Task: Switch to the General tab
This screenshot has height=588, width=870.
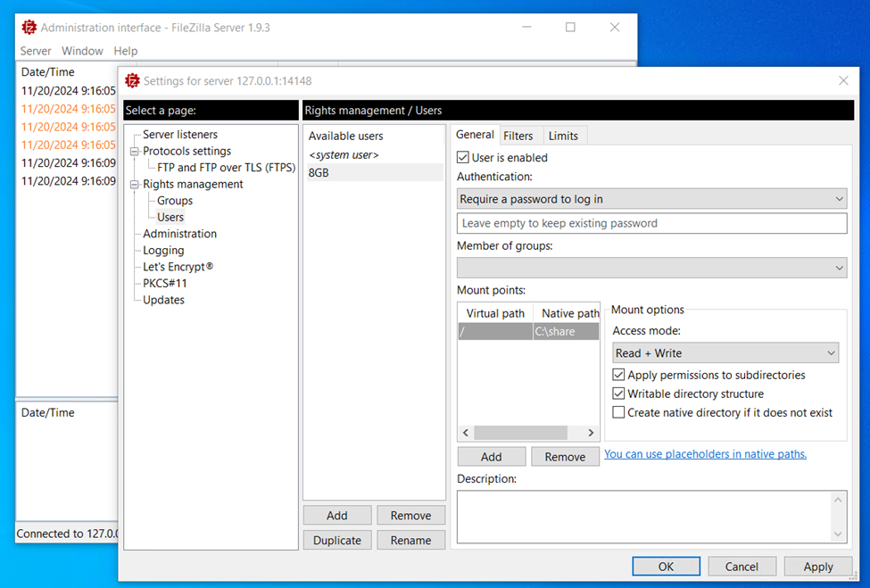Action: coord(475,135)
